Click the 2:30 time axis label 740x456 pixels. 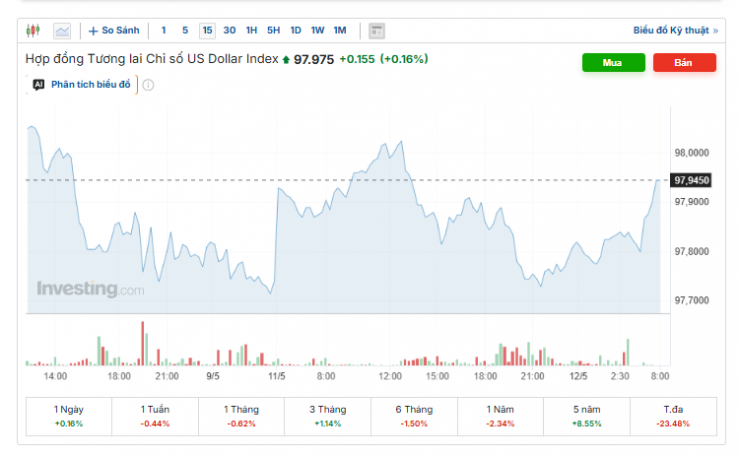[x=620, y=376]
